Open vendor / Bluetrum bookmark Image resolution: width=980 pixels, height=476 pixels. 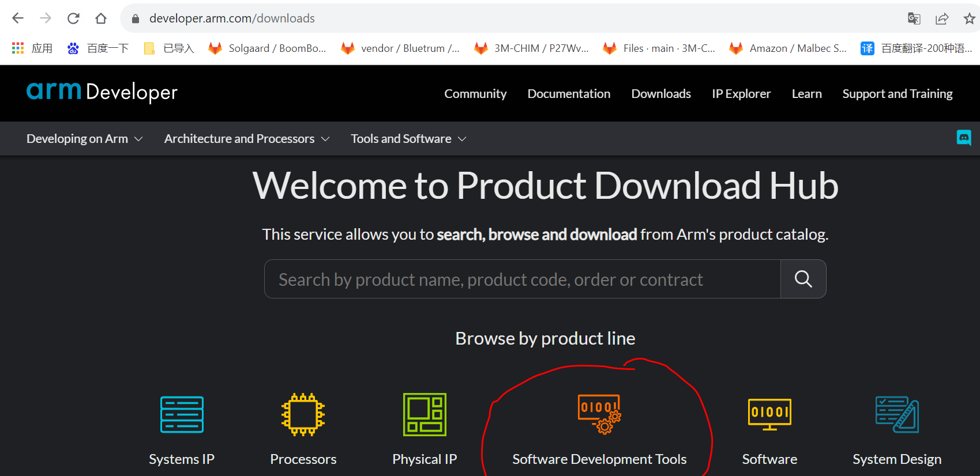(400, 48)
